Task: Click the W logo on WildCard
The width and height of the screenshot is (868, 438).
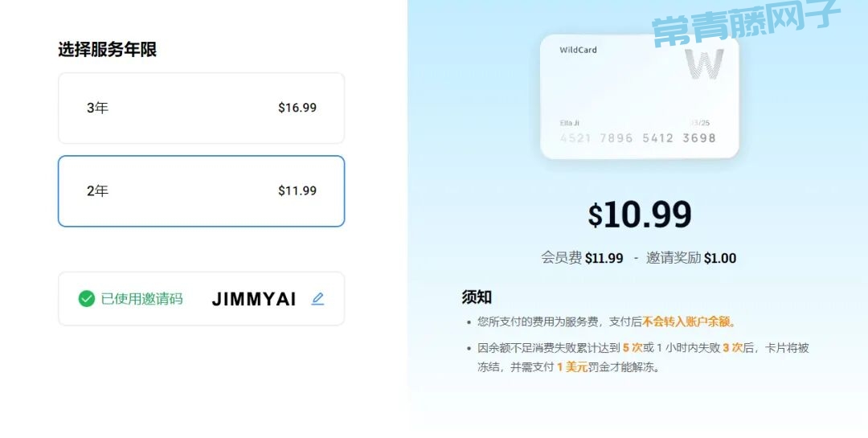Action: [x=704, y=64]
